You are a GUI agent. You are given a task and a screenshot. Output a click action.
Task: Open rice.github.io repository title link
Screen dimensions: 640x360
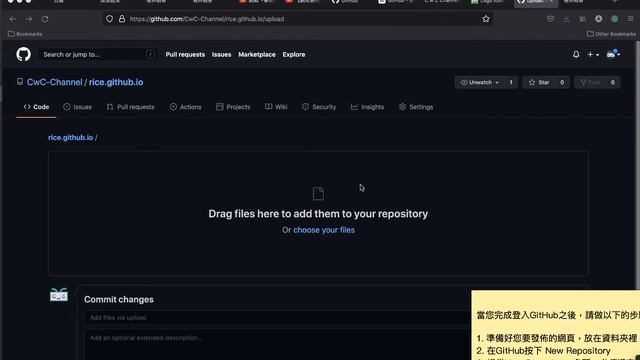pos(116,82)
